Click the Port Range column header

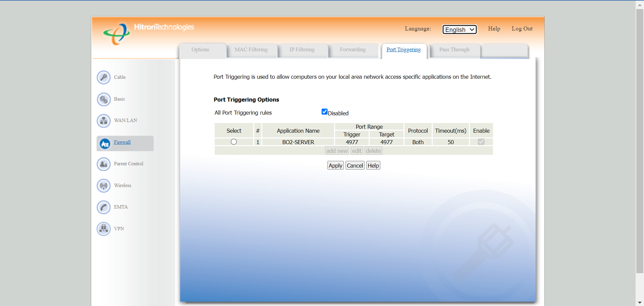(369, 127)
